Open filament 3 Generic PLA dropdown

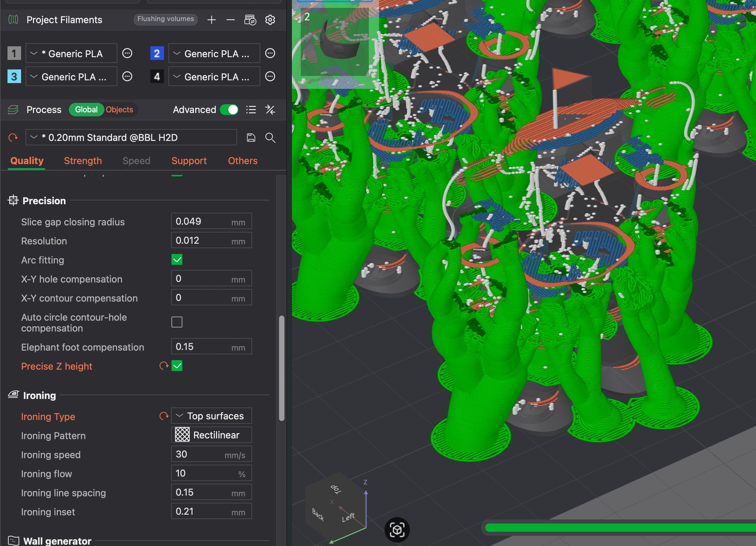tap(71, 76)
